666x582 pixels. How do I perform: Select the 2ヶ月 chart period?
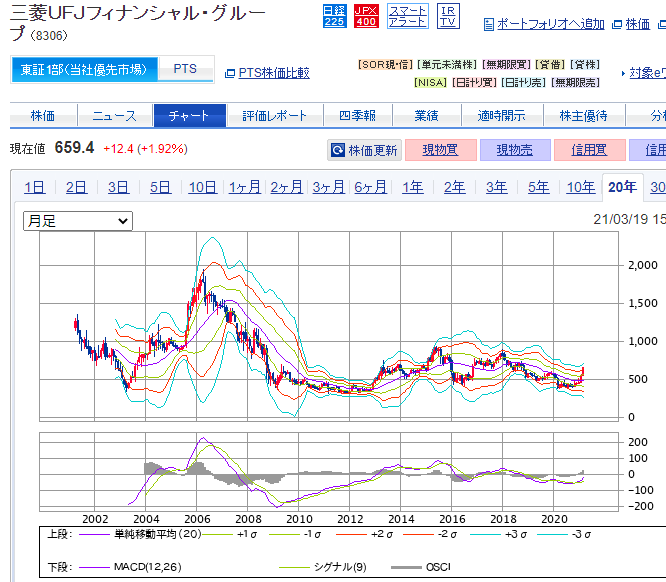pos(286,187)
